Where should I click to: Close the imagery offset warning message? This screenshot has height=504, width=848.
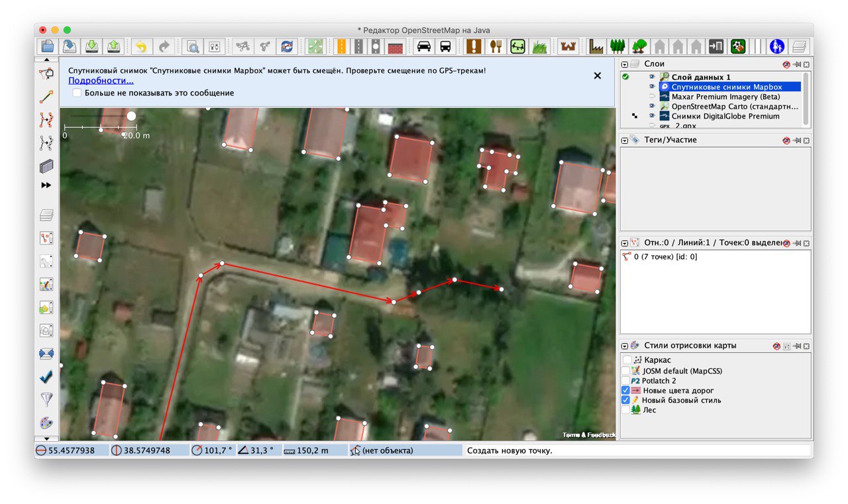(x=598, y=76)
